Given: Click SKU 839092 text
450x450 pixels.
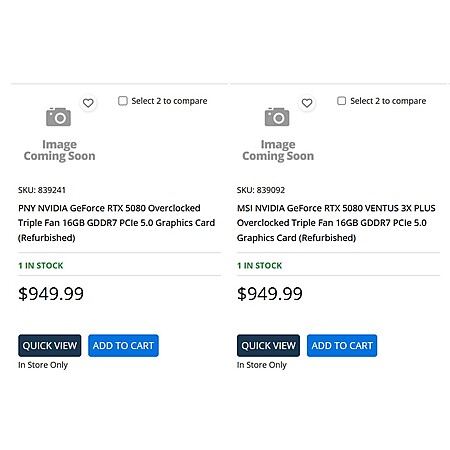Looking at the screenshot, I should pos(261,190).
